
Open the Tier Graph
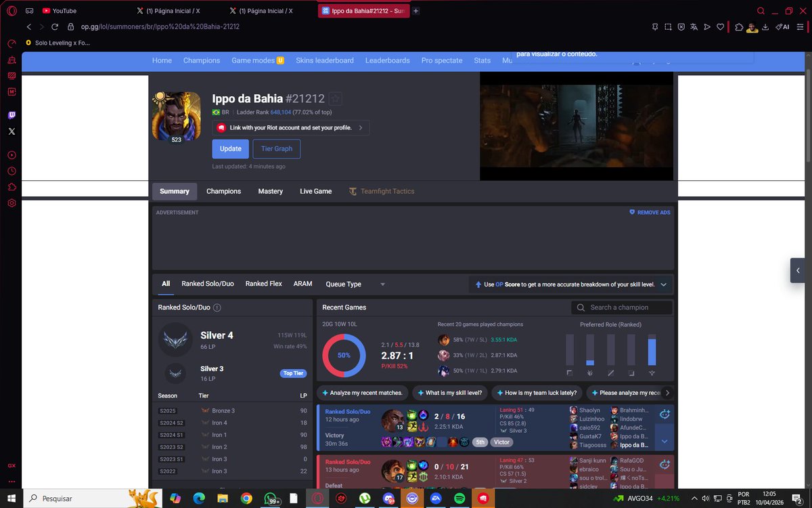click(277, 149)
